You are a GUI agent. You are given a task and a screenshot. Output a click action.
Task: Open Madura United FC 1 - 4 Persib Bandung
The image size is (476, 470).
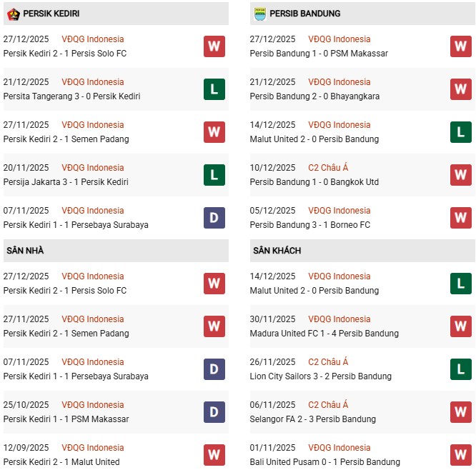point(324,334)
